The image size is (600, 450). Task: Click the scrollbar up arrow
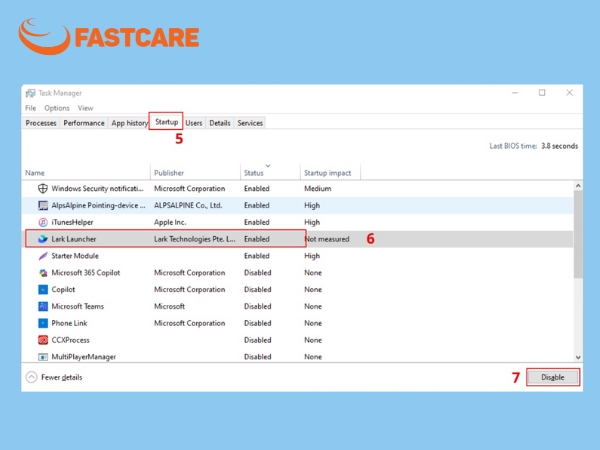coord(578,186)
